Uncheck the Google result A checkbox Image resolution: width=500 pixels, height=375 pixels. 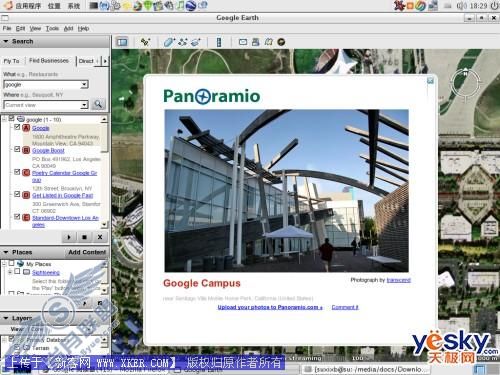pos(17,127)
